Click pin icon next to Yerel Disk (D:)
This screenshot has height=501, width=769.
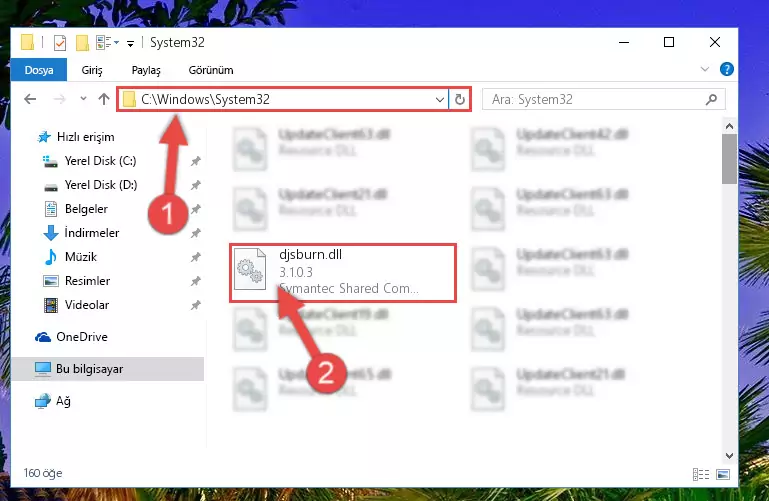(196, 185)
